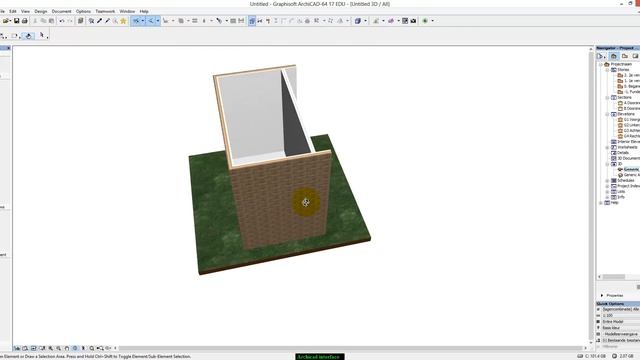
Task: Switch Navigator to Layout Book icon
Action: click(635, 56)
